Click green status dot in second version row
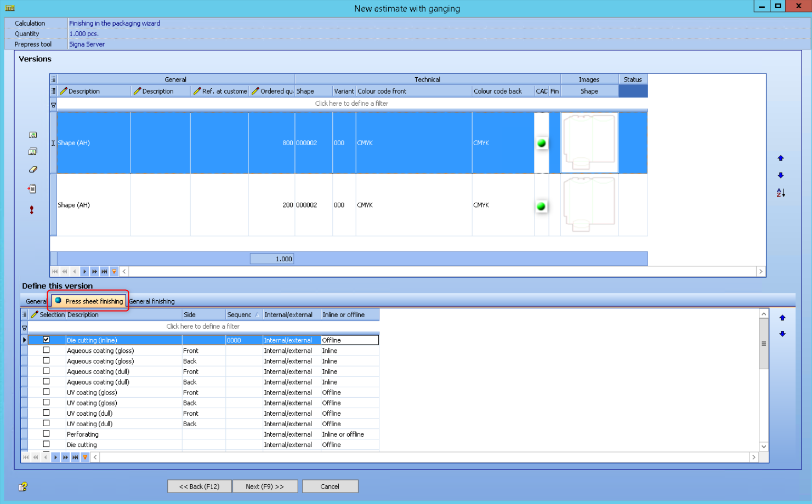The height and width of the screenshot is (504, 812). [x=541, y=206]
